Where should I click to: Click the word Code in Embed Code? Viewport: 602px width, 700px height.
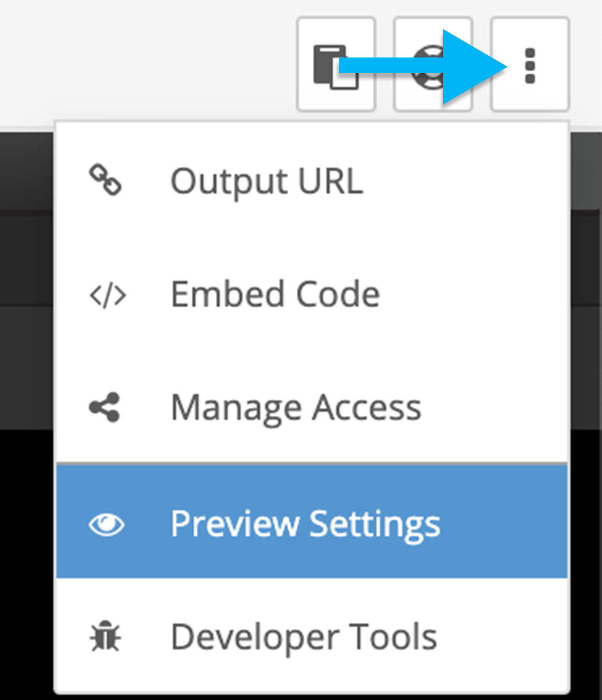click(x=338, y=294)
